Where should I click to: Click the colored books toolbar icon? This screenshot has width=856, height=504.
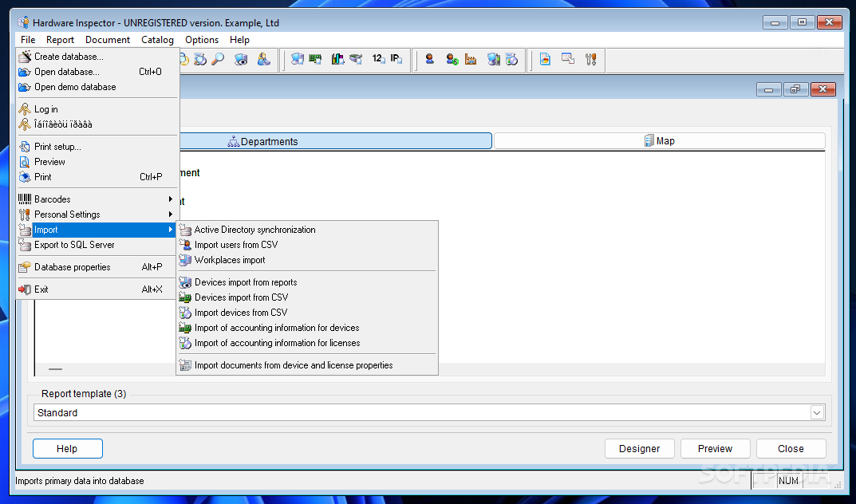[x=338, y=59]
